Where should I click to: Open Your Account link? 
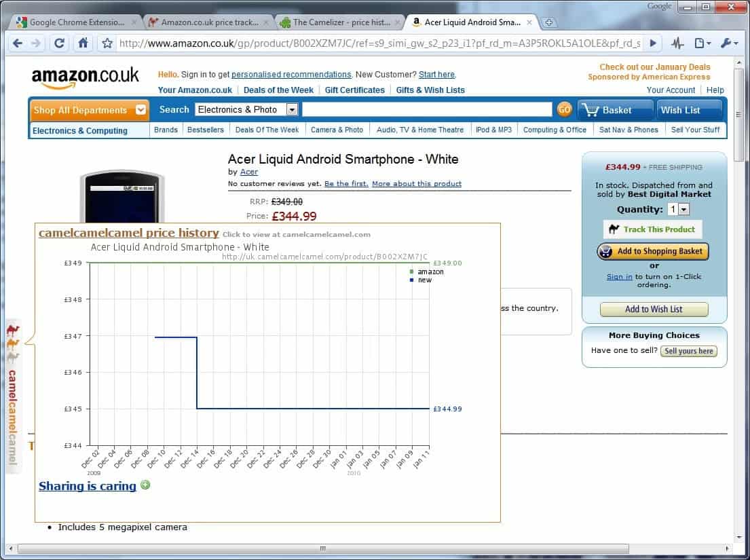671,90
